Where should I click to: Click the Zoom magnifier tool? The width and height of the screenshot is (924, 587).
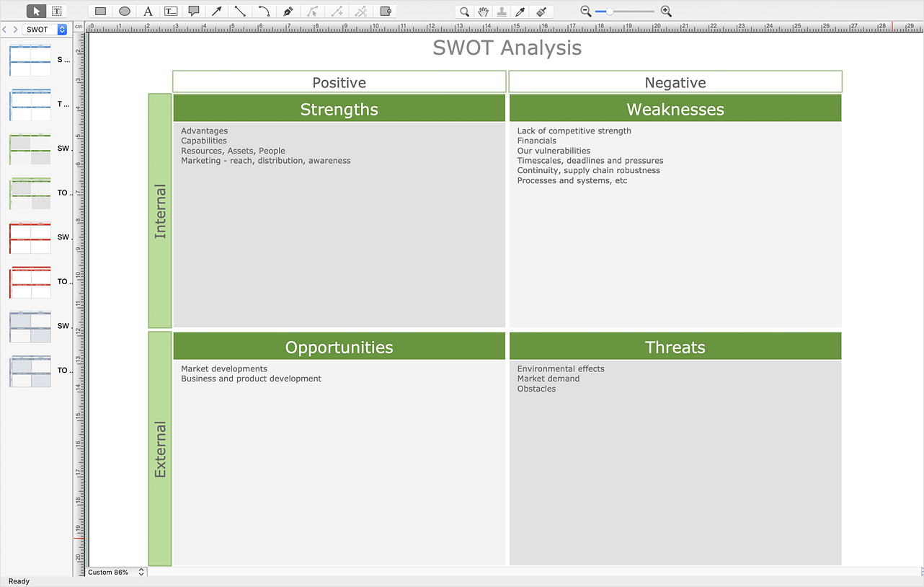click(x=464, y=11)
